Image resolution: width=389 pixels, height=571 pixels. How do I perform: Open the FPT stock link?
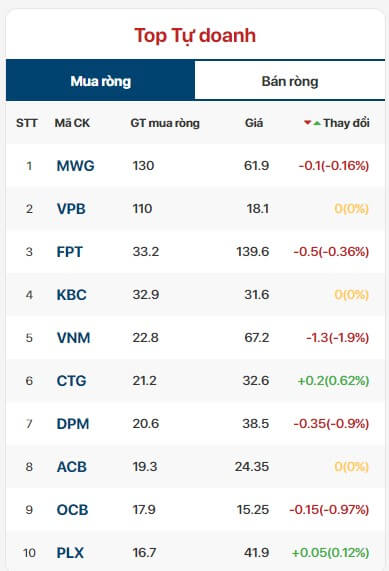pyautogui.click(x=70, y=252)
